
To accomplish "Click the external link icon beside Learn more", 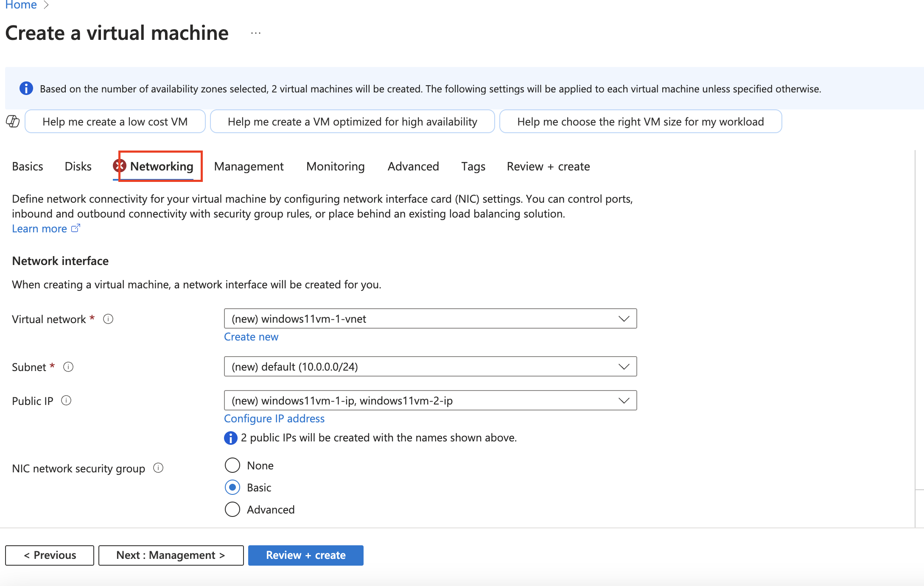I will [76, 228].
